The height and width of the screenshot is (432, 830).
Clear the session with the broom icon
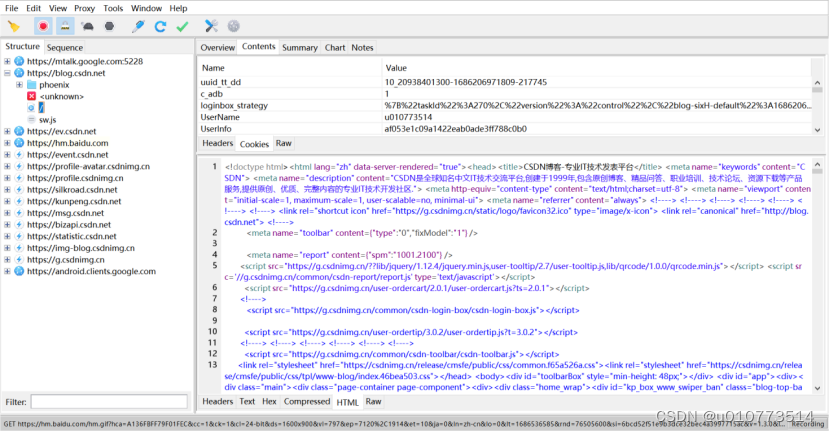tap(14, 26)
